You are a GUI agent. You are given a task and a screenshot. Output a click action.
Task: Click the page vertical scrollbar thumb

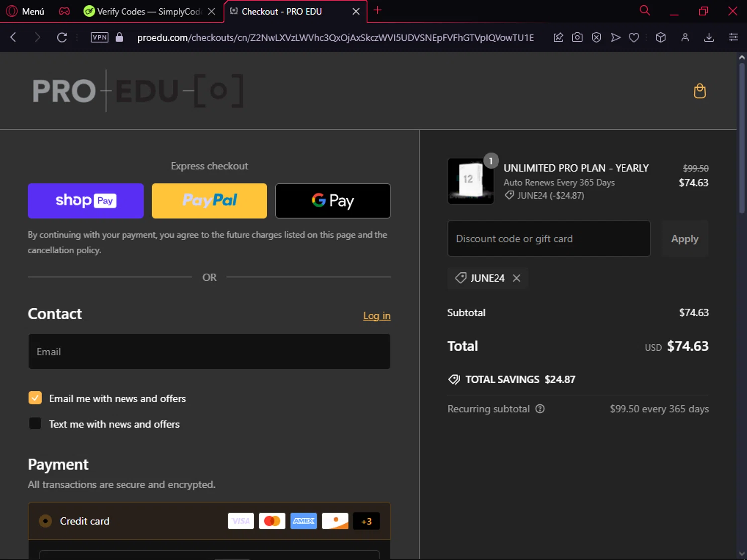pos(742,137)
